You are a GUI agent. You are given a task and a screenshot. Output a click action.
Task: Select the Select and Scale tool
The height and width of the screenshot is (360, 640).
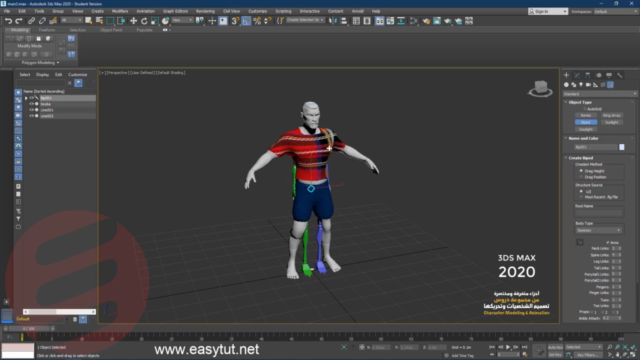click(155, 21)
